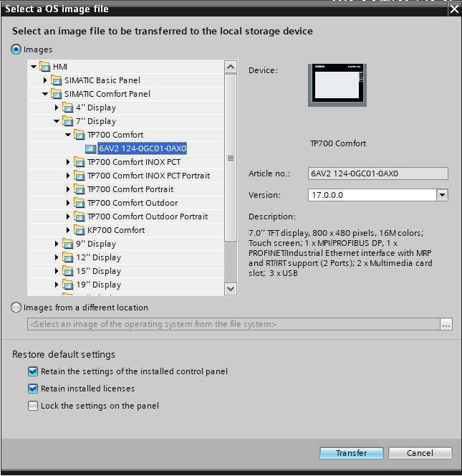The height and width of the screenshot is (476, 462).
Task: Enable Lock the settings on the panel
Action: pos(33,406)
